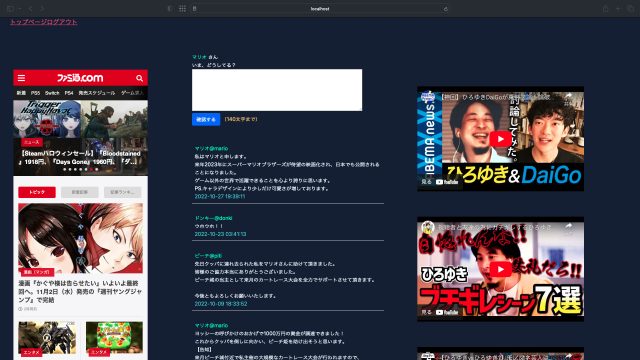This screenshot has width=640, height=360.
Task: Click into the いま、どうしてる？ text area
Action: coord(277,90)
